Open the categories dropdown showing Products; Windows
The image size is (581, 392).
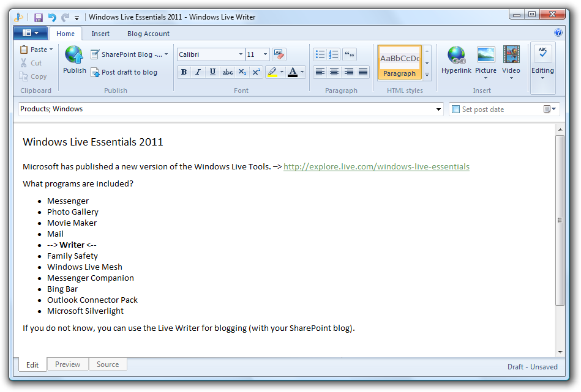[438, 109]
